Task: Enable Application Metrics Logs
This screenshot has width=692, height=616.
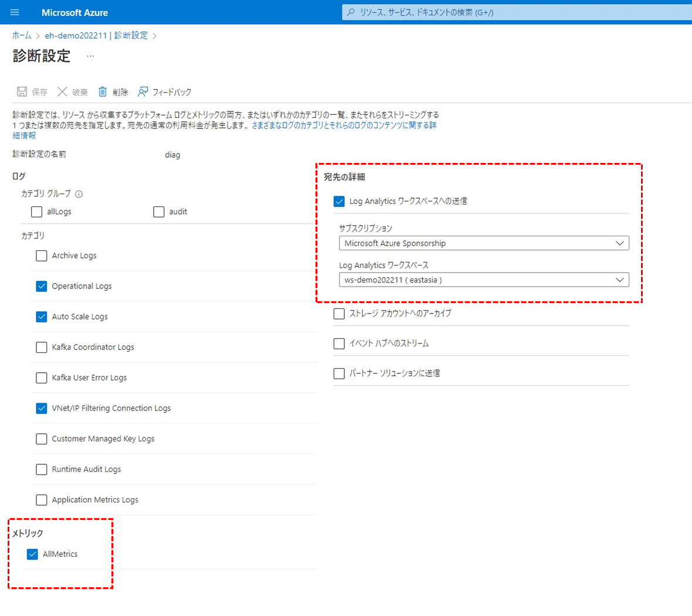Action: point(42,499)
